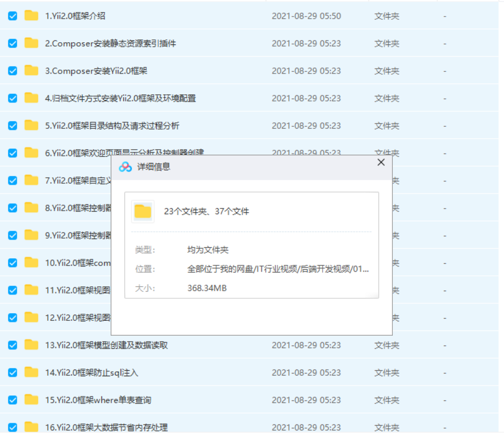The image size is (504, 436).
Task: Open folder 14.Yii2.0框架防止sql注入
Action: pyautogui.click(x=91, y=372)
